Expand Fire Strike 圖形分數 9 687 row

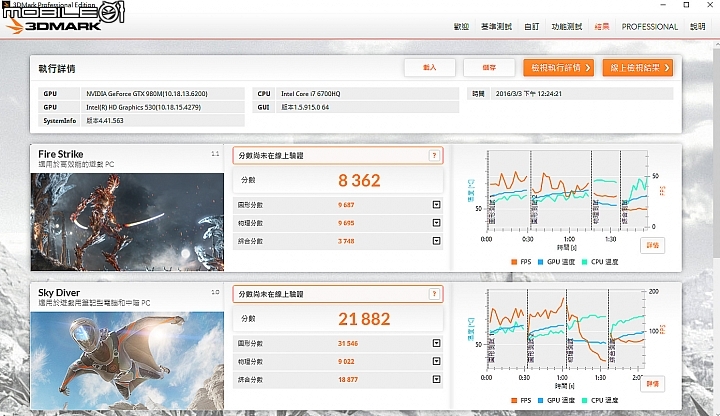click(436, 205)
